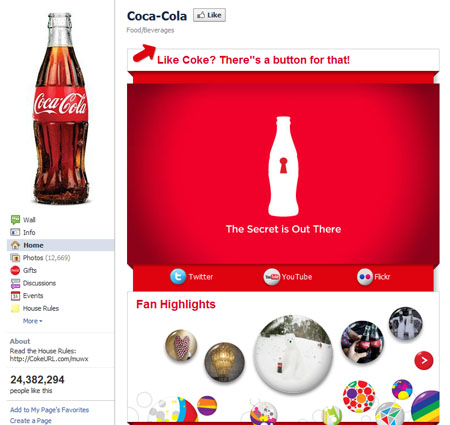
Task: Click the Twitter bird icon
Action: click(x=178, y=276)
